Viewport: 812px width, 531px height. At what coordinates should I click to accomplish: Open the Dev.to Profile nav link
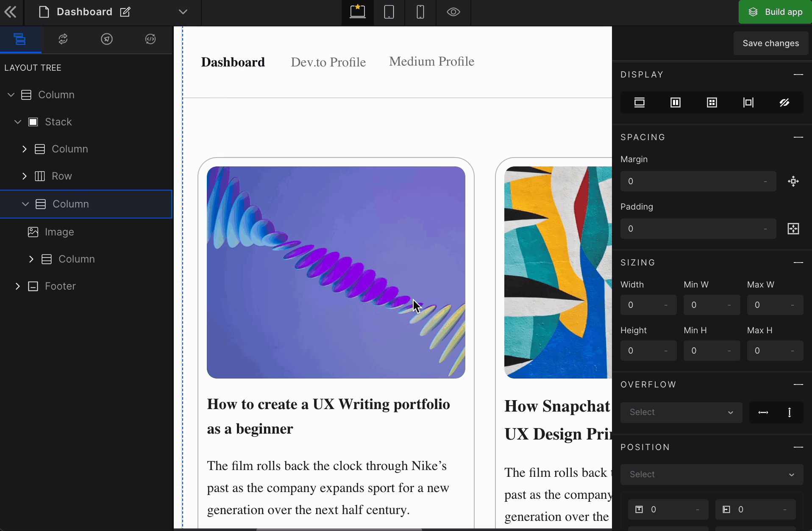click(328, 62)
